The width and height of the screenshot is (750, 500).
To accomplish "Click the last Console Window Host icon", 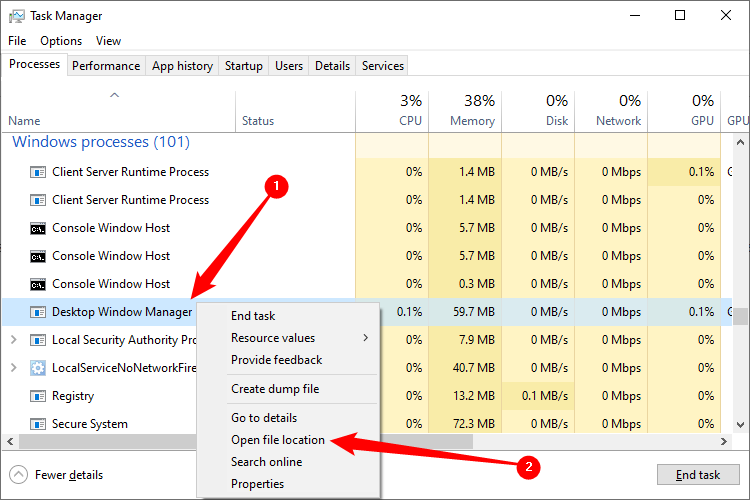I will point(38,284).
